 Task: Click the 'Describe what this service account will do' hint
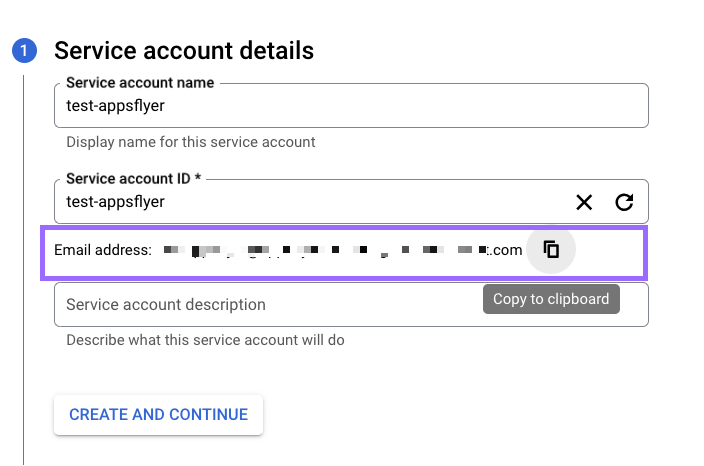tap(205, 340)
